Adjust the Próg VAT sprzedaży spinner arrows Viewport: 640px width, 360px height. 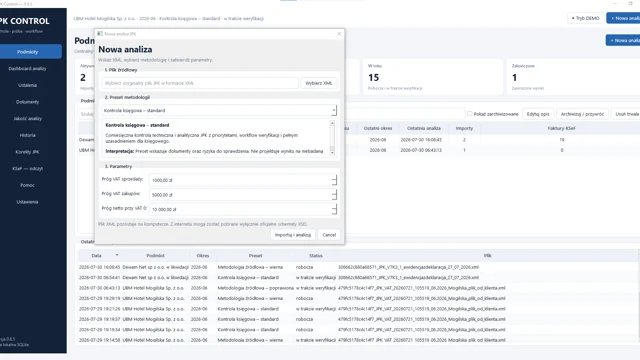pos(334,180)
